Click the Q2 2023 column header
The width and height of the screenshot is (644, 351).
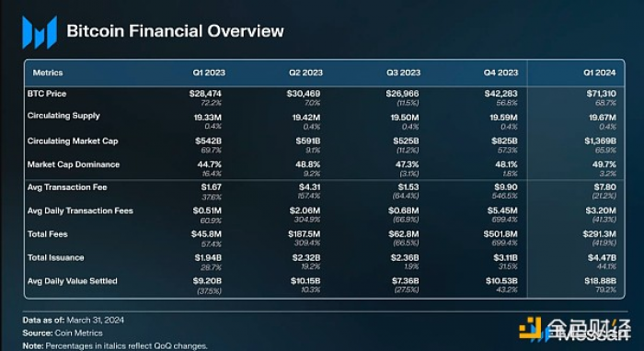point(305,73)
